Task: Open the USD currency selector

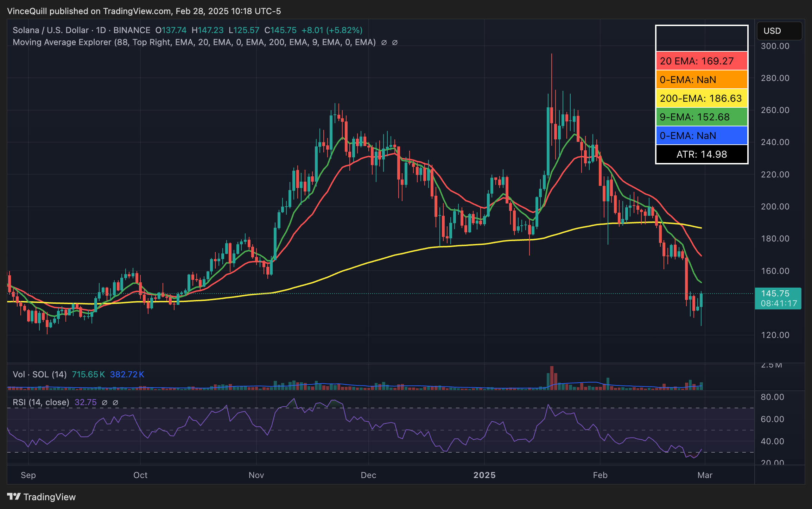Action: tap(779, 31)
